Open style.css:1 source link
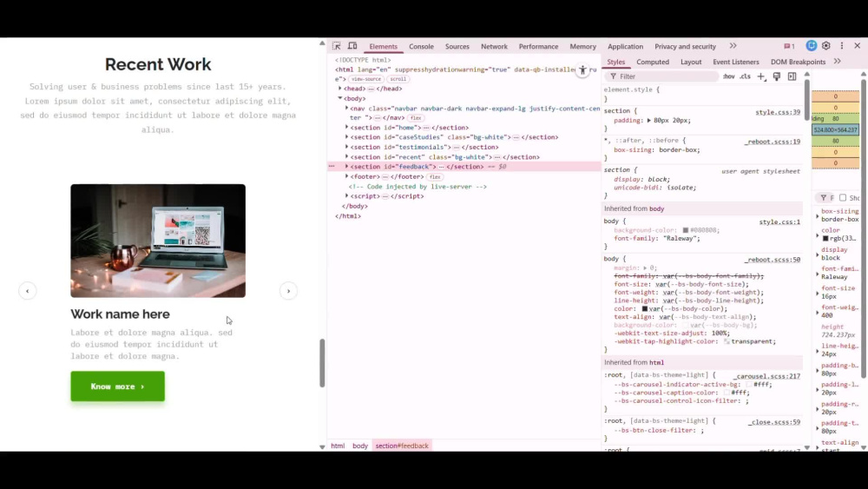This screenshot has height=489, width=868. pos(779,222)
